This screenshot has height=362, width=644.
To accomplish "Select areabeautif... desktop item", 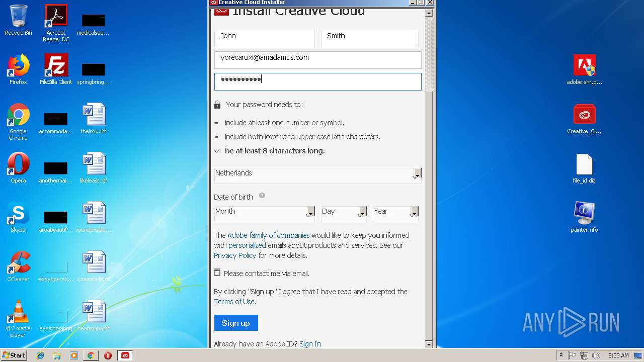I will (x=56, y=221).
